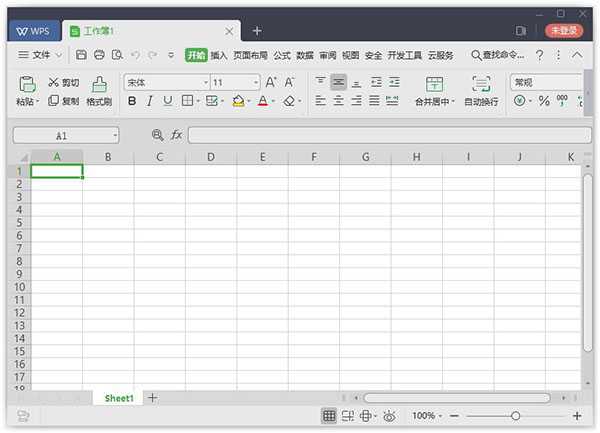
Task: Toggle Italic formatting
Action: 150,101
